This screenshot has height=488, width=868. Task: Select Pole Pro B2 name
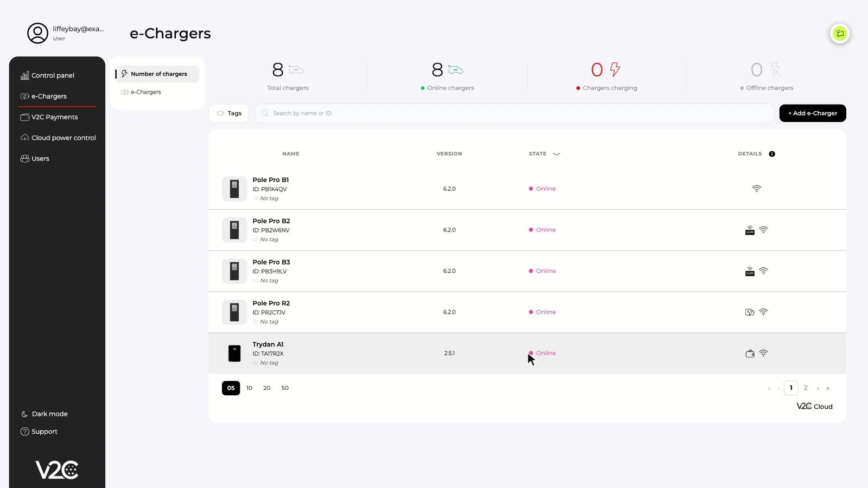tap(271, 221)
